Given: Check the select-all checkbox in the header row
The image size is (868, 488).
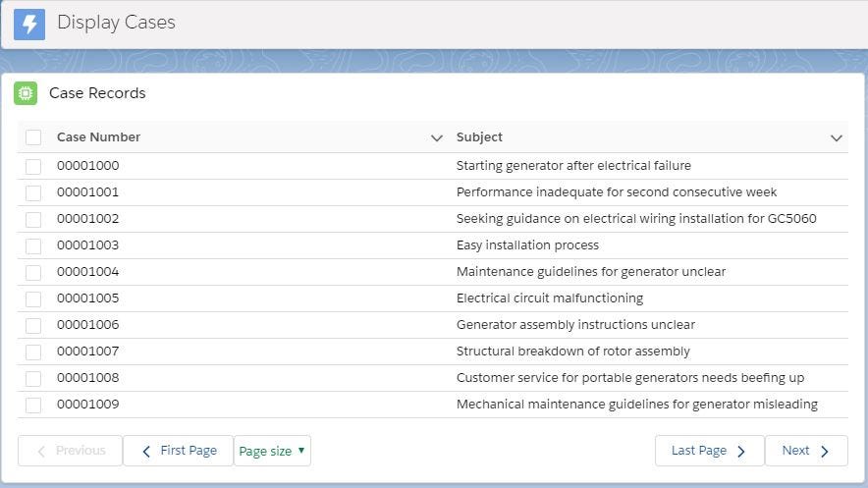Looking at the screenshot, I should [33, 137].
